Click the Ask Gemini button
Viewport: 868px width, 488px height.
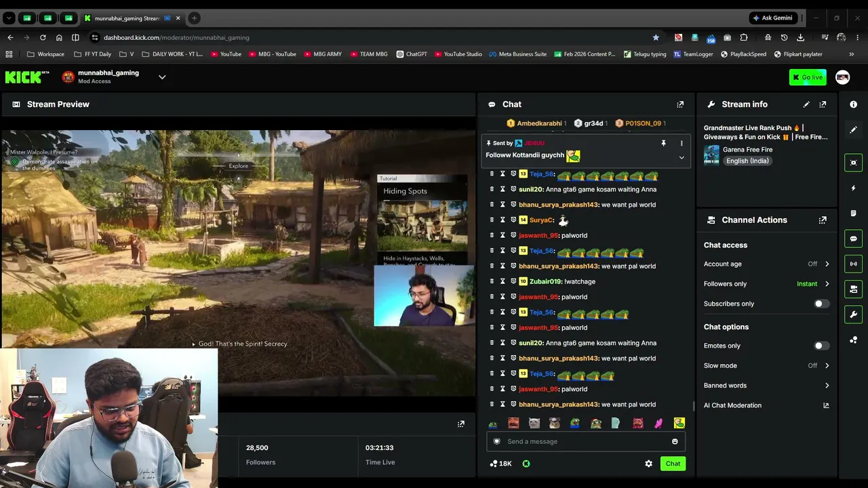(x=772, y=18)
